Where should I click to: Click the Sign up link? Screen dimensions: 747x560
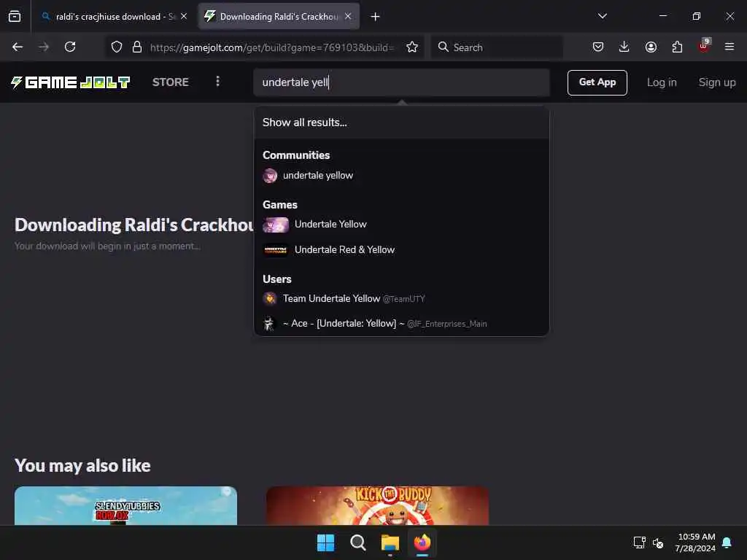click(717, 82)
